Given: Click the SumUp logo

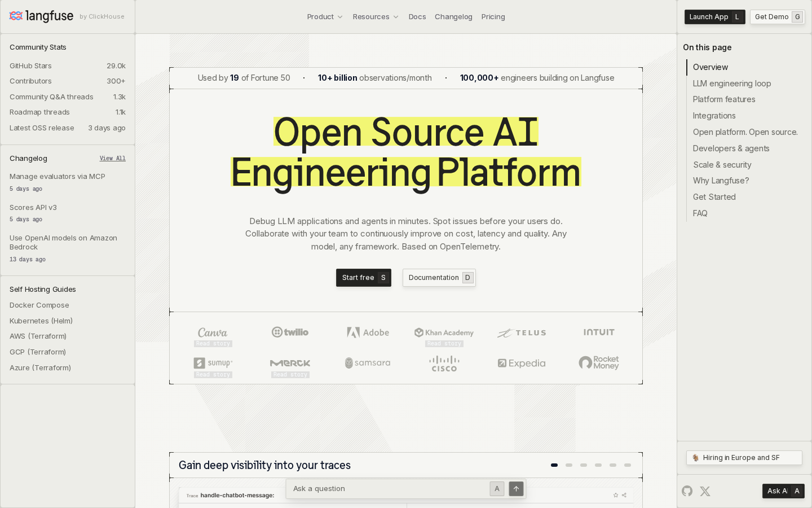Looking at the screenshot, I should pyautogui.click(x=213, y=363).
